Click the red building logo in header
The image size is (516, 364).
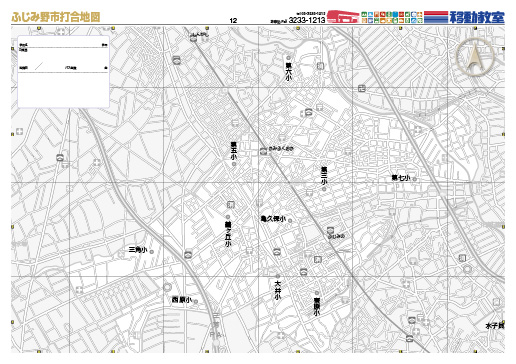[x=343, y=17]
